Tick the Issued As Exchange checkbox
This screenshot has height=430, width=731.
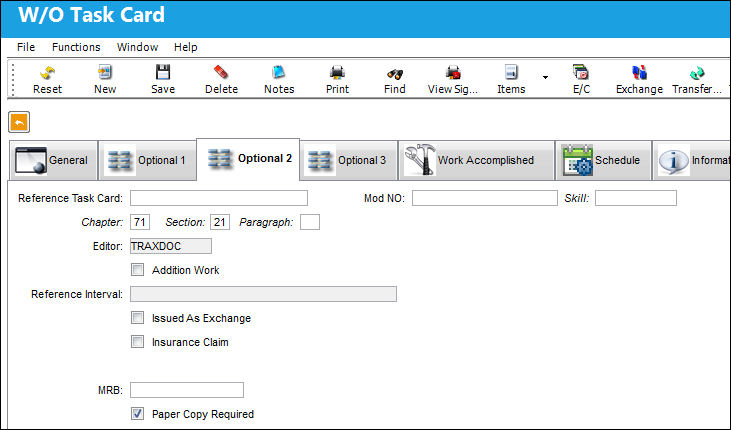coord(138,318)
